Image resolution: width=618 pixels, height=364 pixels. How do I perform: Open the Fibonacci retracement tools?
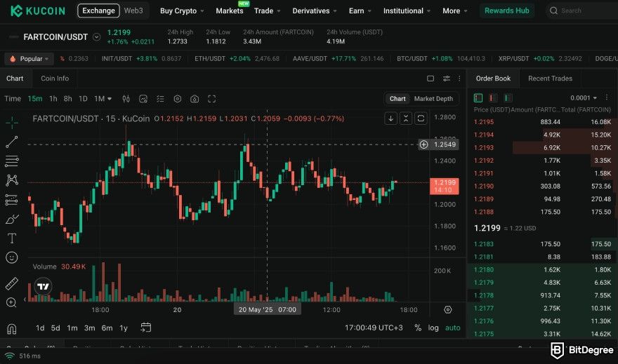[x=12, y=161]
